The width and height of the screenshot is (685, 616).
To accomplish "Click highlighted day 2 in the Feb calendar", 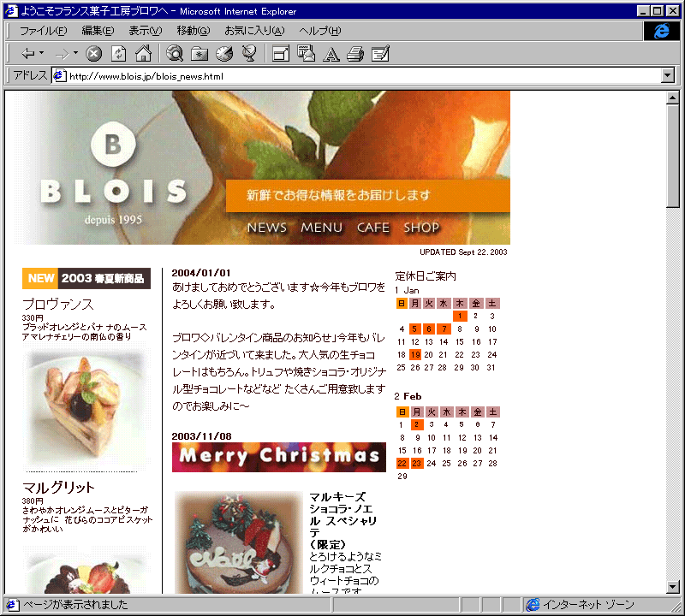I will [417, 424].
